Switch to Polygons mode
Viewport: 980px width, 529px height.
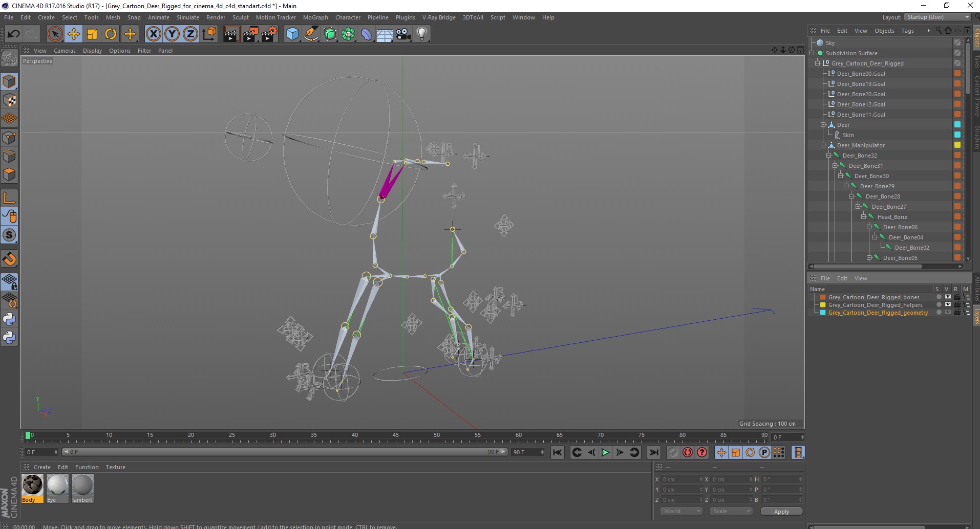pos(9,174)
